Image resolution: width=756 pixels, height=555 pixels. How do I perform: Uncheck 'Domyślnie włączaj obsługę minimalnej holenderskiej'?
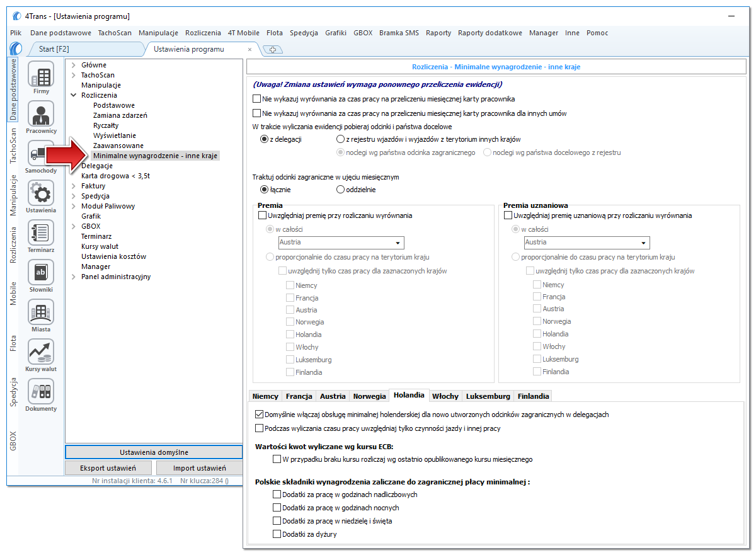pyautogui.click(x=259, y=415)
